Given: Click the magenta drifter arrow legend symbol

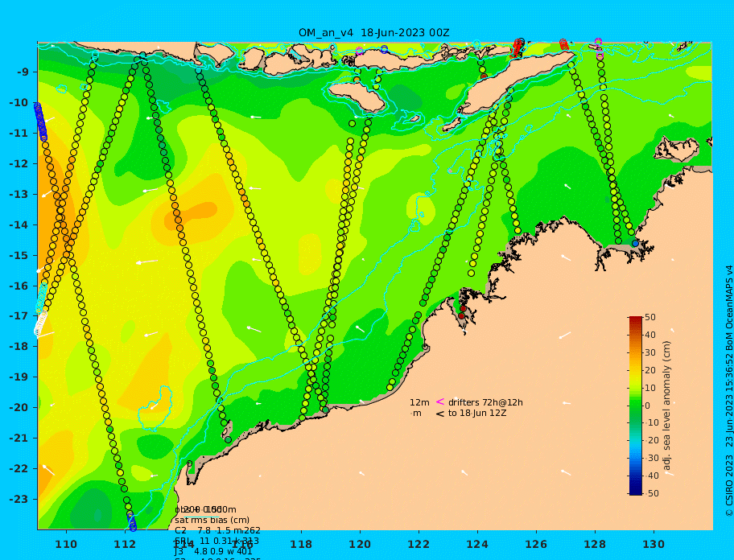Looking at the screenshot, I should click(440, 401).
